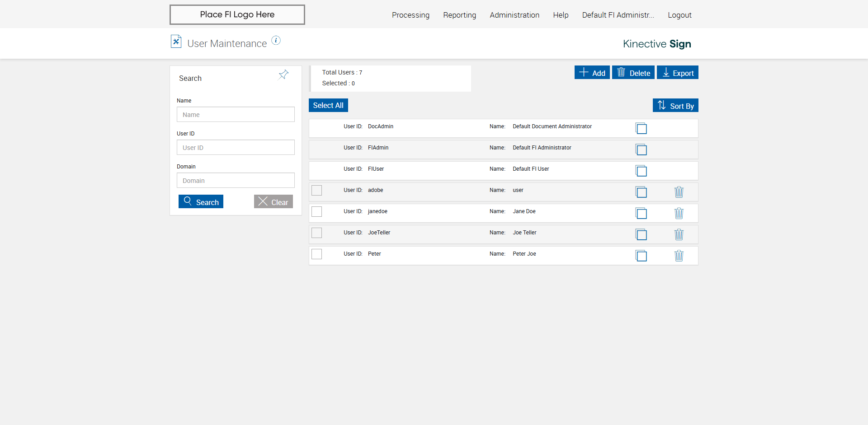Click the User Maintenance page icon
This screenshot has height=425, width=868.
(x=176, y=42)
